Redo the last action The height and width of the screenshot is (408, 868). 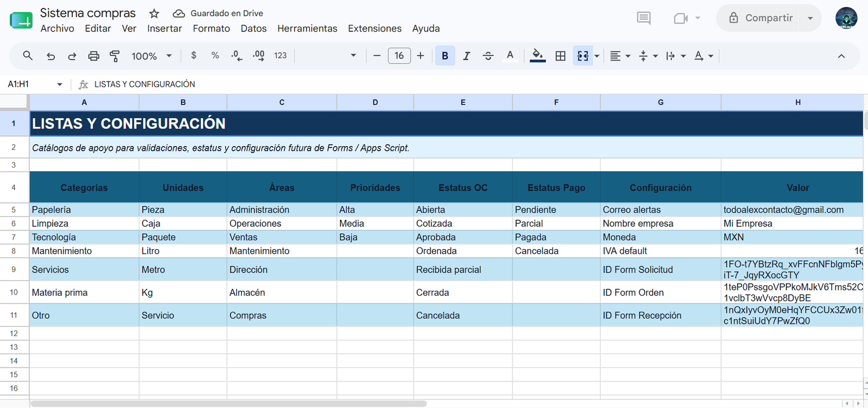coord(72,56)
